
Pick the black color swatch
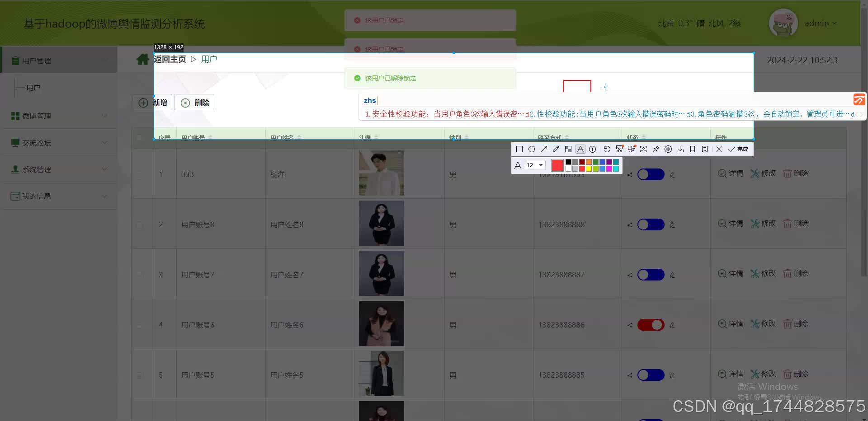click(568, 162)
